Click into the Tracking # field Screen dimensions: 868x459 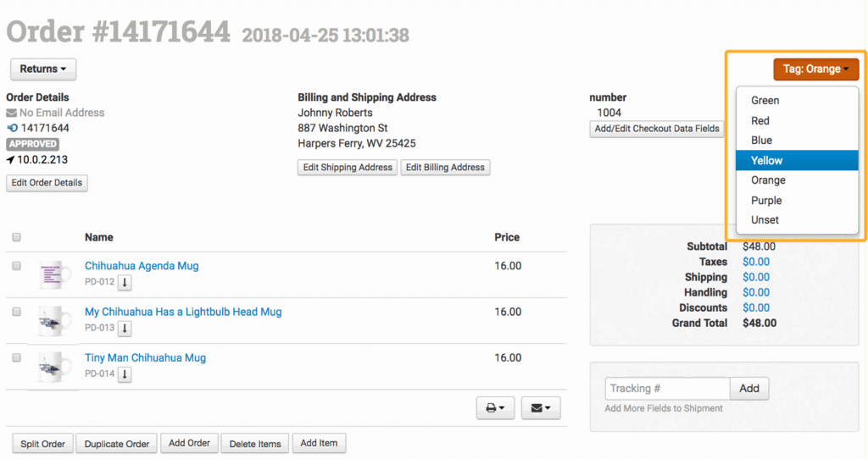(667, 389)
